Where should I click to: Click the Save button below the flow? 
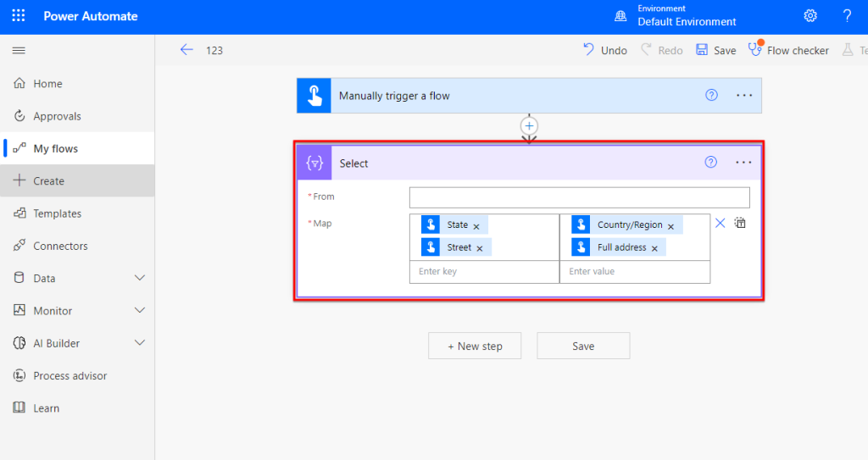pyautogui.click(x=583, y=346)
